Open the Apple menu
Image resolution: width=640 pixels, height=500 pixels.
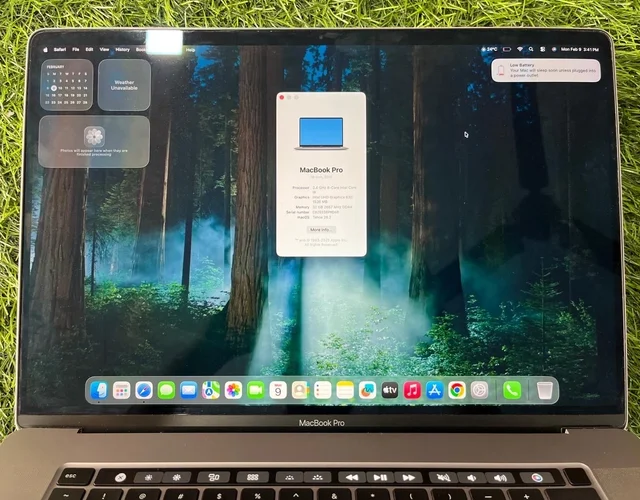(x=46, y=50)
